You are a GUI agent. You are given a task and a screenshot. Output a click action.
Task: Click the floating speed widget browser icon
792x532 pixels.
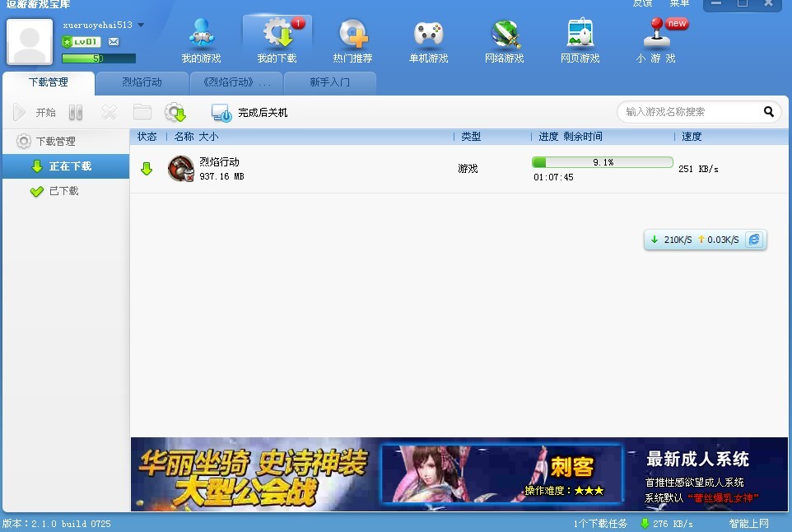[754, 240]
